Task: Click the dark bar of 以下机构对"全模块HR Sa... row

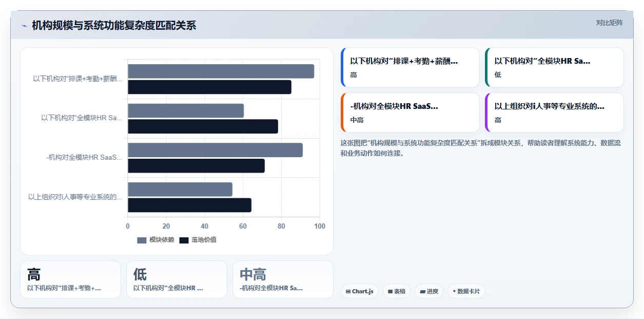Action: tap(203, 126)
